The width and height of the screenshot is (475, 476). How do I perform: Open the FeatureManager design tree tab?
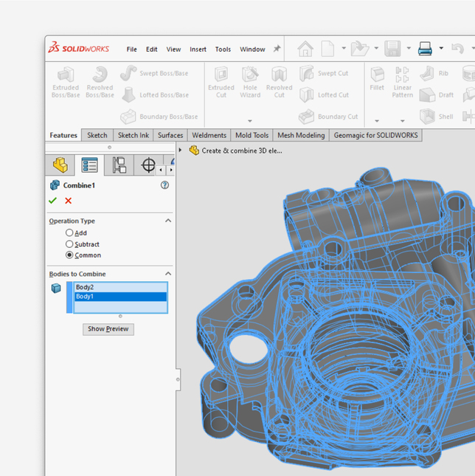pos(60,165)
